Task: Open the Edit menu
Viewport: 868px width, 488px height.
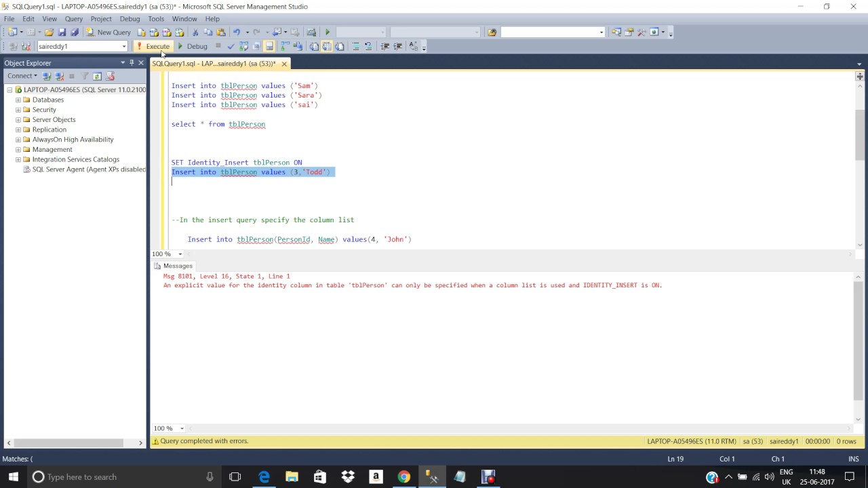Action: (x=28, y=19)
